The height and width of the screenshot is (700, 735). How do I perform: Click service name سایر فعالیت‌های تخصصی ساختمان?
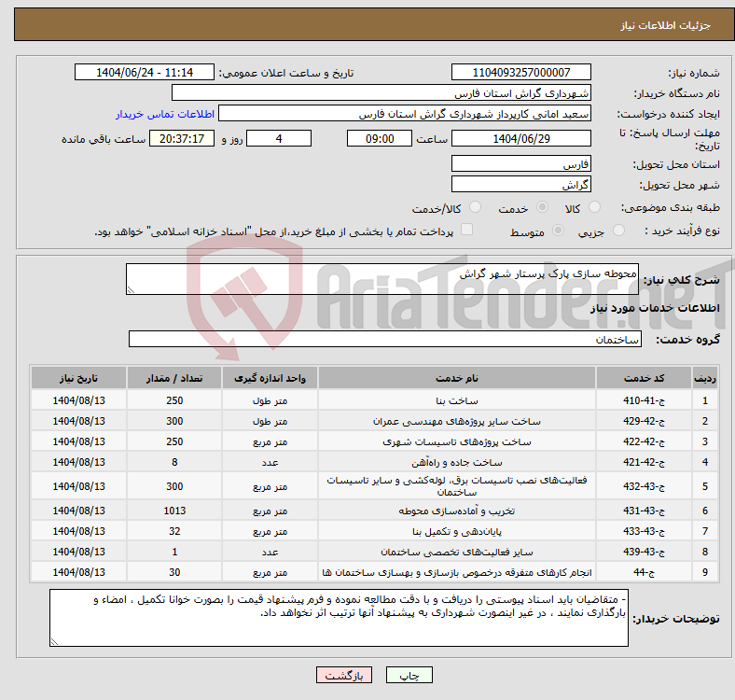pyautogui.click(x=457, y=553)
